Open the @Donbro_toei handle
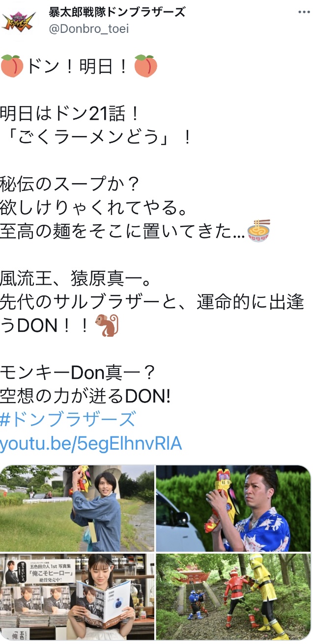 (89, 29)
